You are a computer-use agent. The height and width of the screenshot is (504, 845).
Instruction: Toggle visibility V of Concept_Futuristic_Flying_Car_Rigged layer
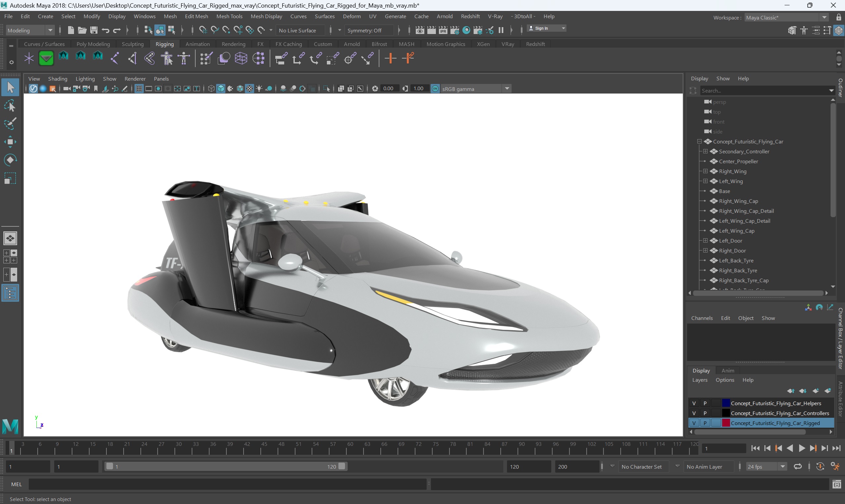click(694, 423)
